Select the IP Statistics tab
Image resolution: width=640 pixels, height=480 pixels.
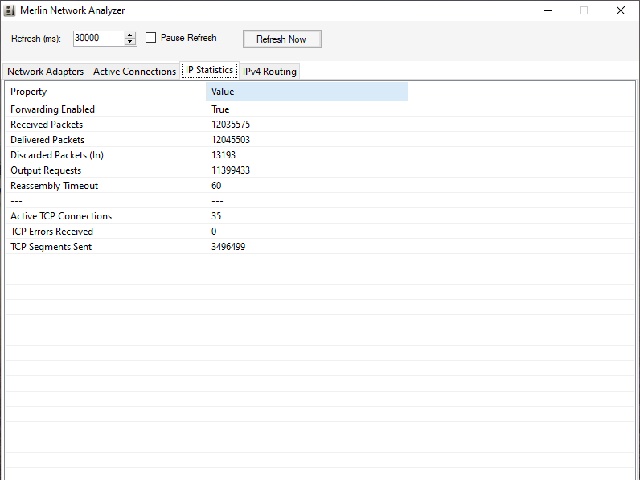(210, 70)
